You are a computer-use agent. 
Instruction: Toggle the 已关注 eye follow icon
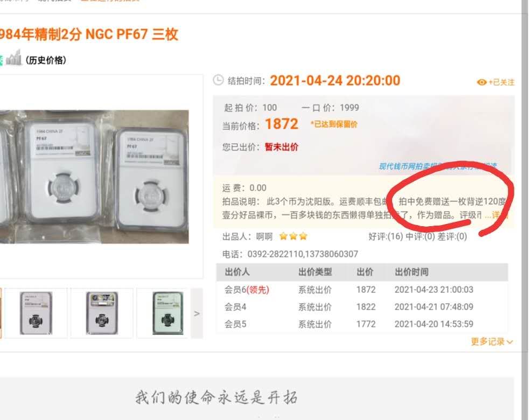click(x=481, y=82)
